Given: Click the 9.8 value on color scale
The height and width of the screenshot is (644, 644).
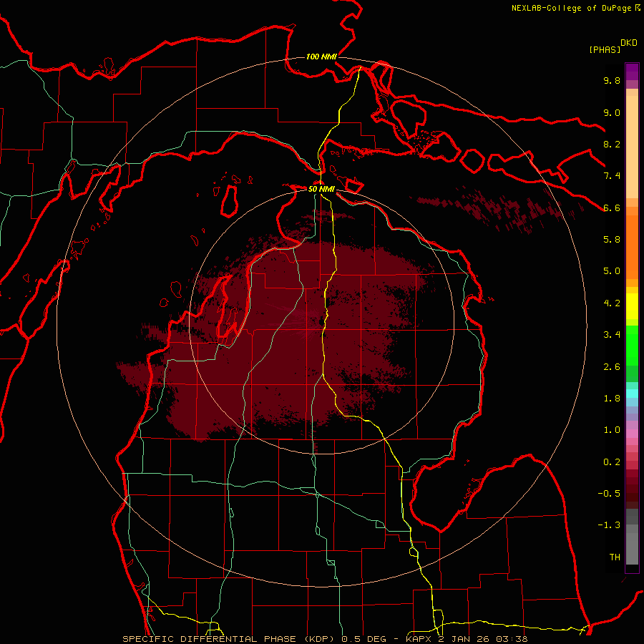Looking at the screenshot, I should click(x=612, y=80).
